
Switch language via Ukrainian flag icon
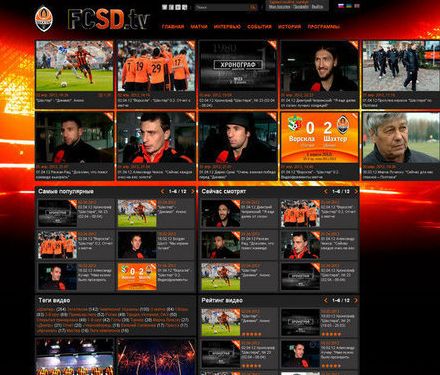point(349,6)
